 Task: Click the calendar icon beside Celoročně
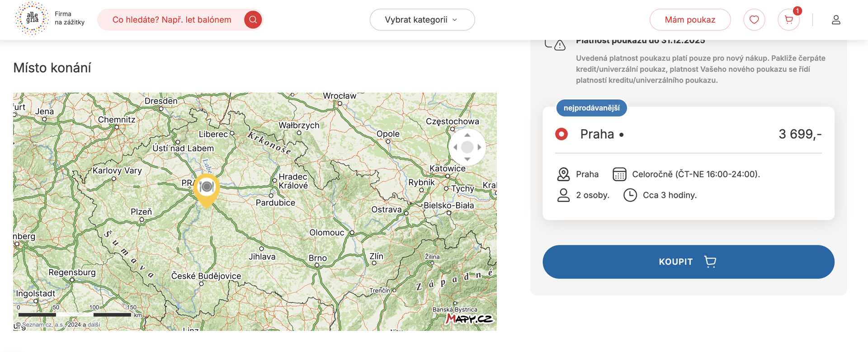coord(619,174)
